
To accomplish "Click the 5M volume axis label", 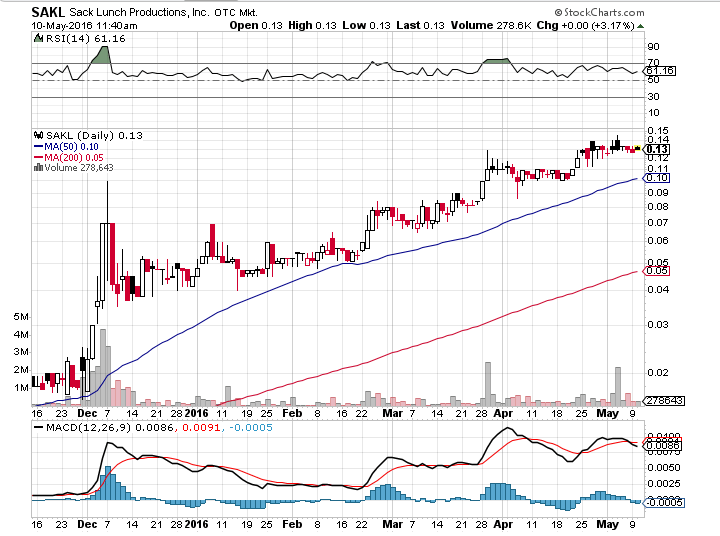I will coord(21,317).
